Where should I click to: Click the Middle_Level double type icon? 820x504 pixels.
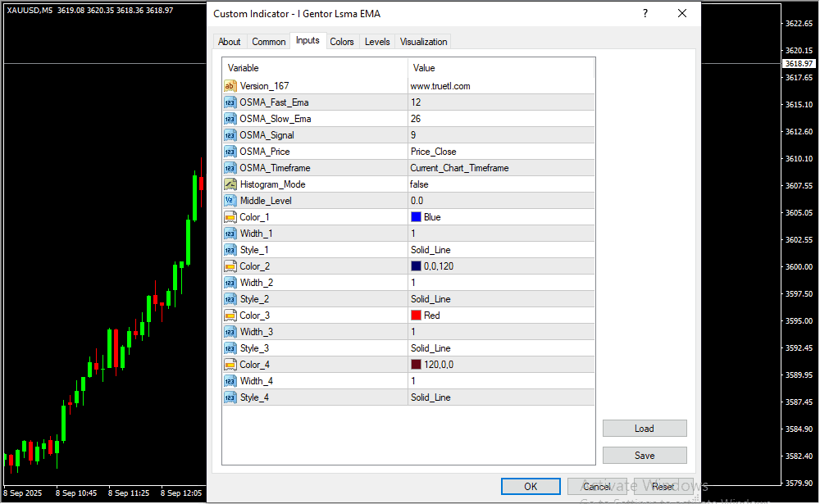(x=230, y=201)
